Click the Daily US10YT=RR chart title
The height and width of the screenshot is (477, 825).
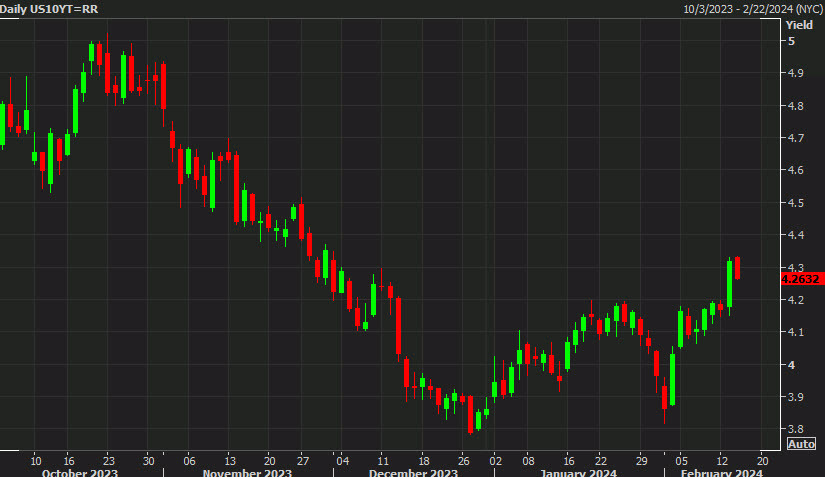49,9
